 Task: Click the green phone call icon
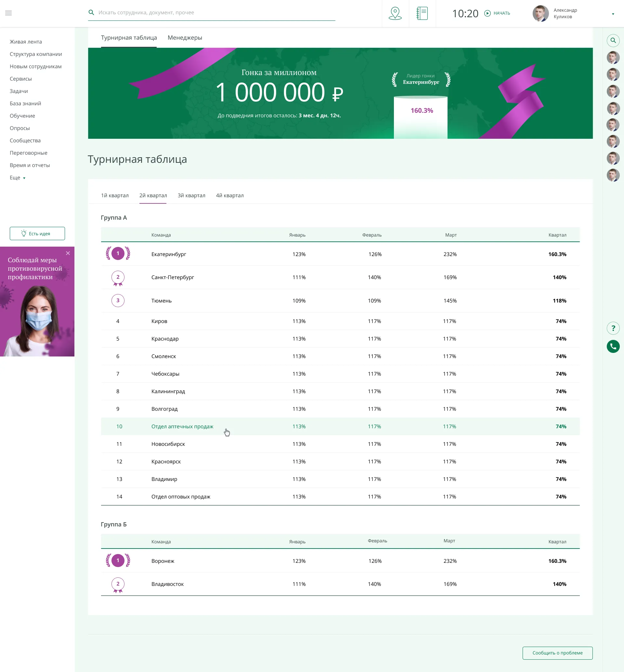tap(613, 346)
